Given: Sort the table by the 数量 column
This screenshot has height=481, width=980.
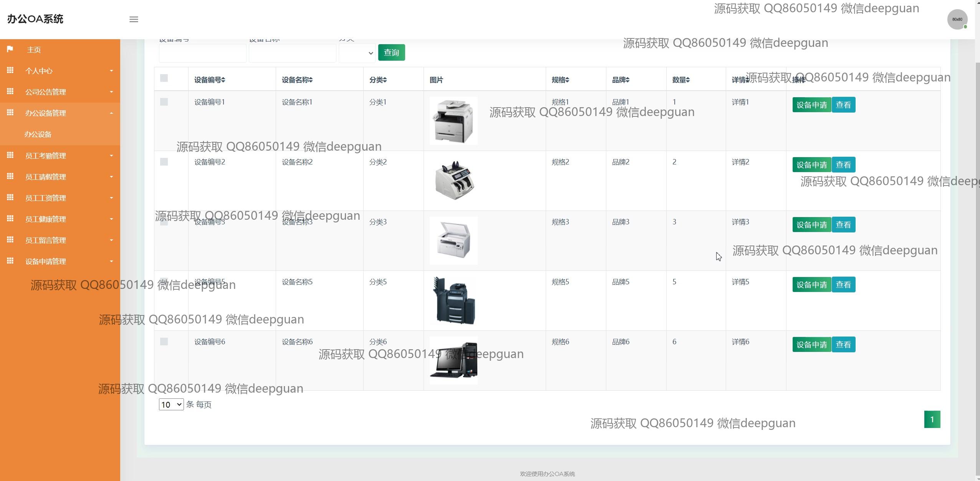Looking at the screenshot, I should [681, 80].
